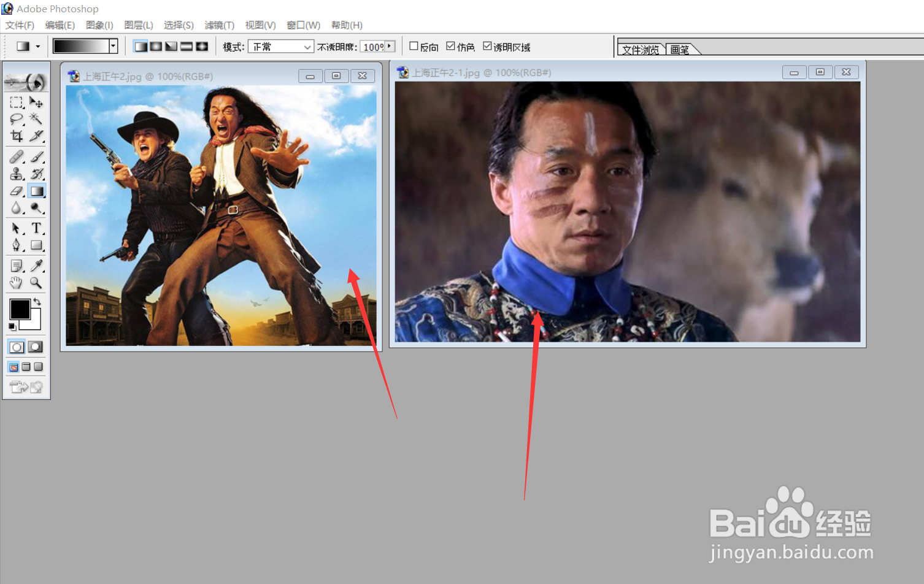924x584 pixels.
Task: Select the Rectangle shape tool
Action: [x=36, y=245]
